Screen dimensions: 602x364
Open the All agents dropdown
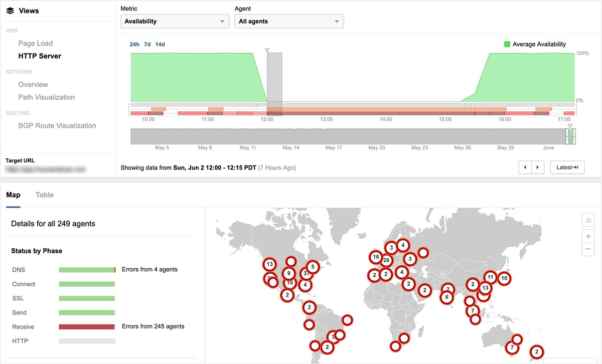[x=289, y=22]
